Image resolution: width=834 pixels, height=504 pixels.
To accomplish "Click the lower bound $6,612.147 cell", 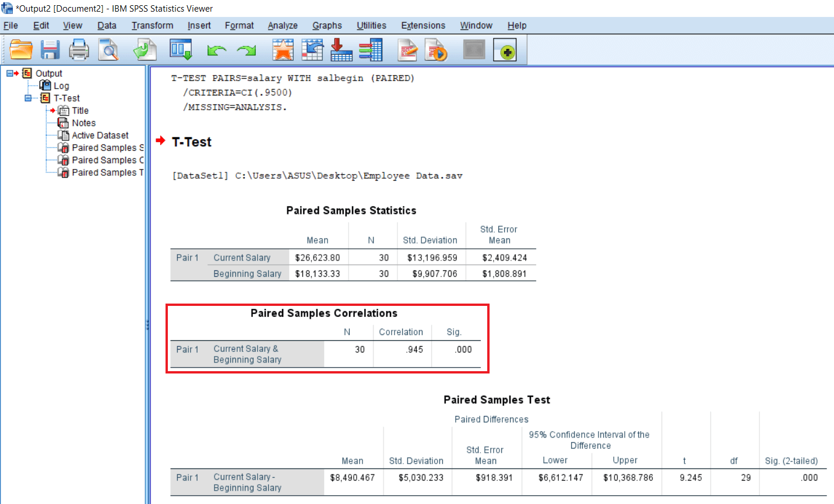I will click(x=561, y=478).
